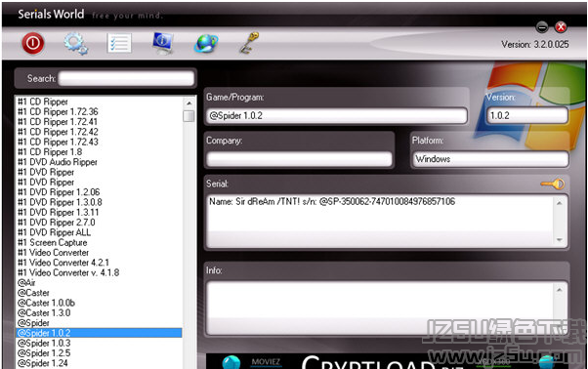Image resolution: width=588 pixels, height=369 pixels.
Task: Click the program list scrollbar thumb
Action: pyautogui.click(x=189, y=116)
